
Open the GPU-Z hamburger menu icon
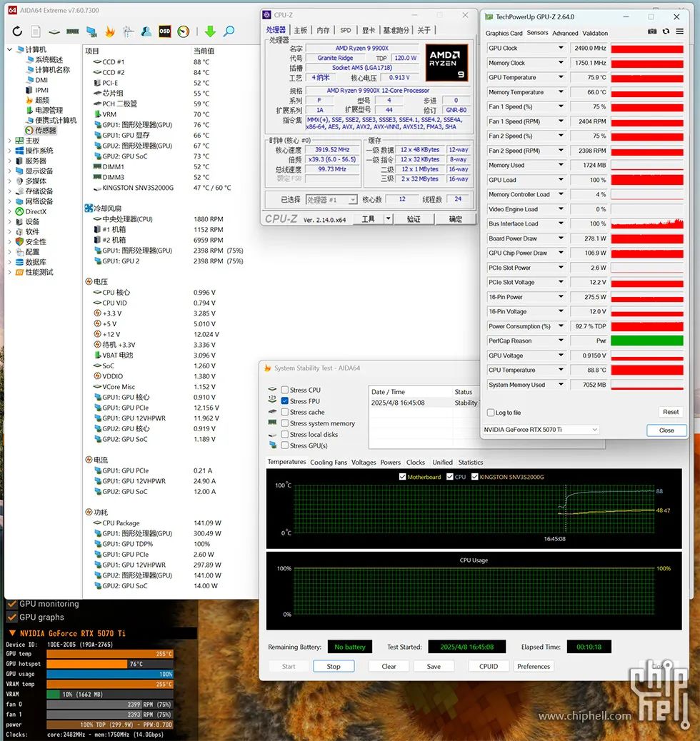[x=680, y=31]
